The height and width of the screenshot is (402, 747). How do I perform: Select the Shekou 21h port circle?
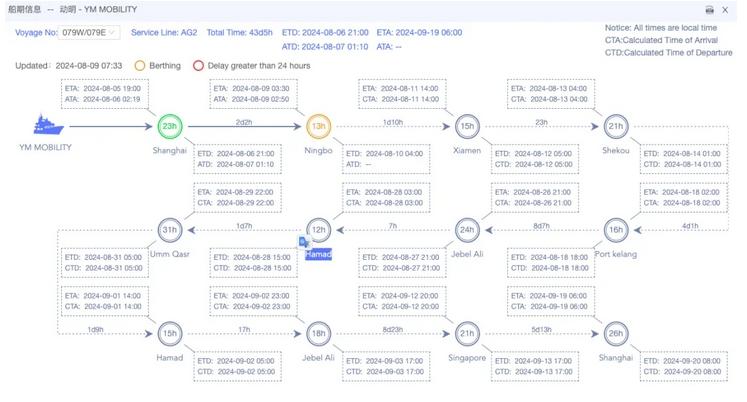pos(616,126)
